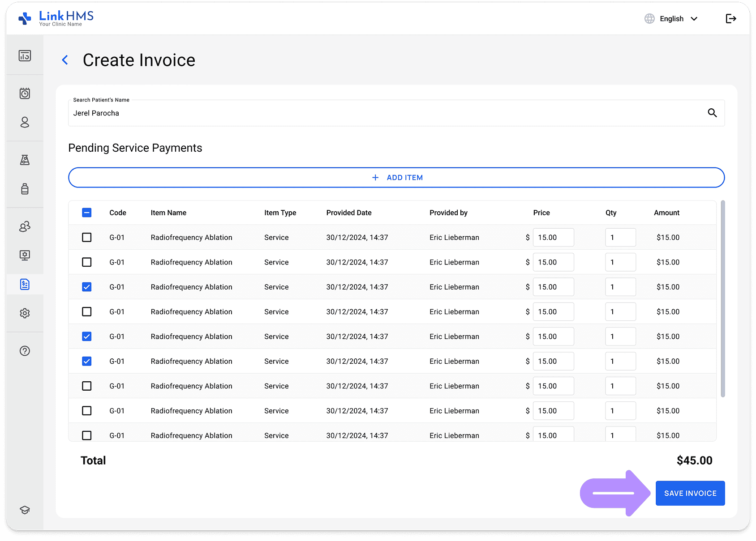Open the English language dropdown
The image size is (756, 541).
(x=671, y=18)
